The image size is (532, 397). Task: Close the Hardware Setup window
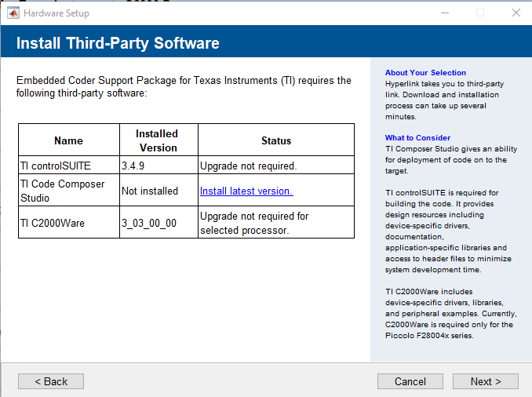516,13
